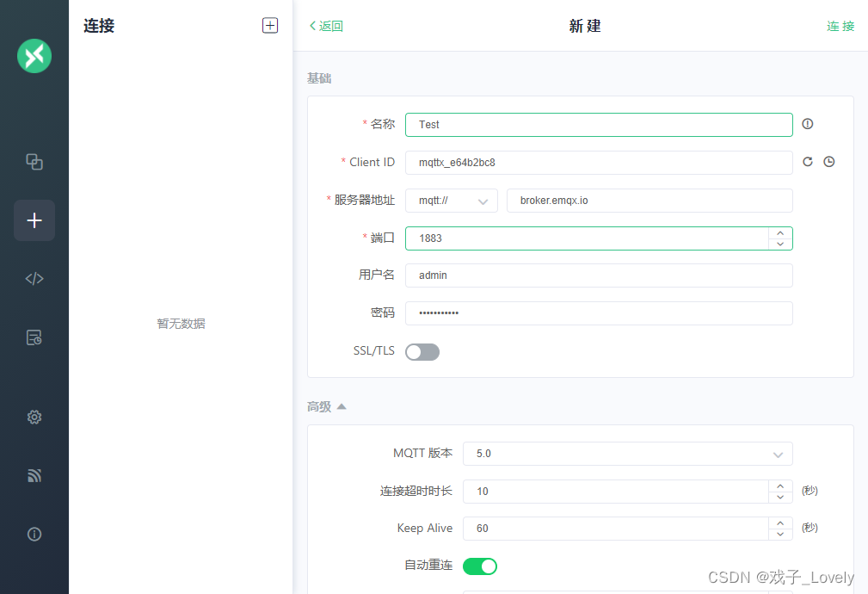The height and width of the screenshot is (594, 868).
Task: Click the 连接 panel title
Action: click(98, 26)
